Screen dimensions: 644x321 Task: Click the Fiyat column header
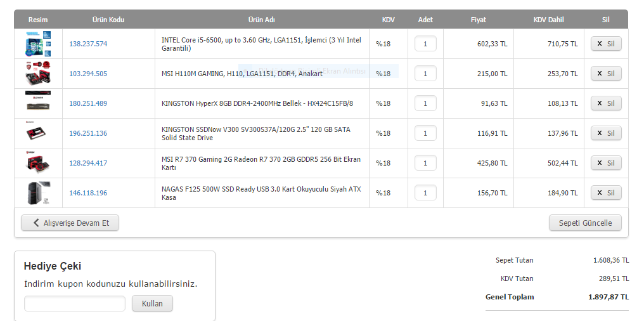tap(479, 20)
